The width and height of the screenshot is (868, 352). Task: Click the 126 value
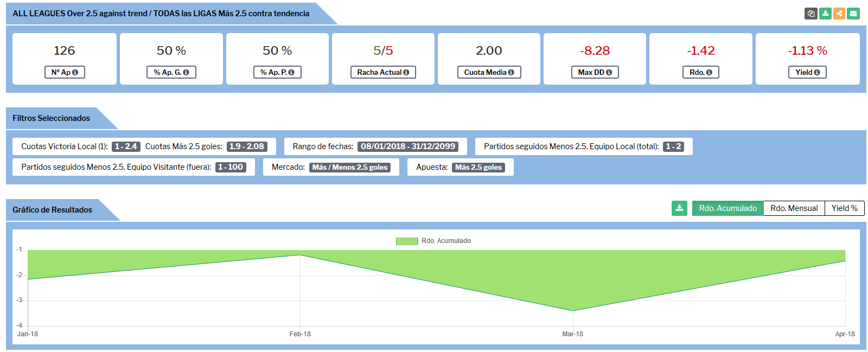pyautogui.click(x=65, y=50)
